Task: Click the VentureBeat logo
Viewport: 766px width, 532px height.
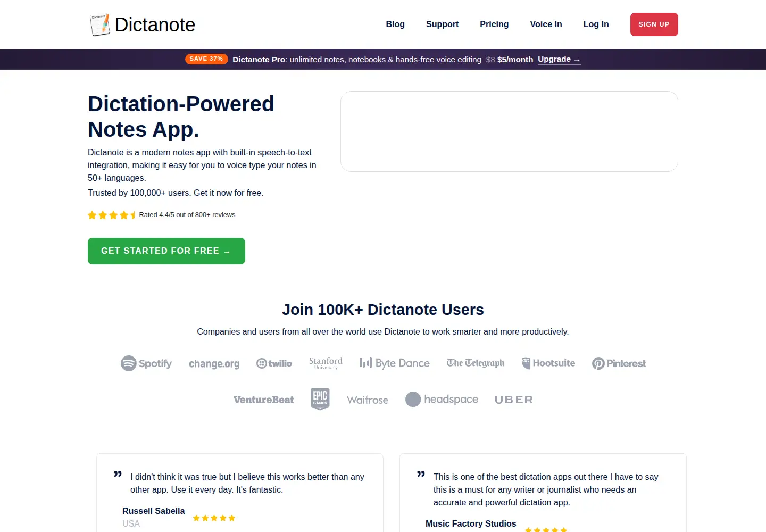Action: pyautogui.click(x=263, y=400)
